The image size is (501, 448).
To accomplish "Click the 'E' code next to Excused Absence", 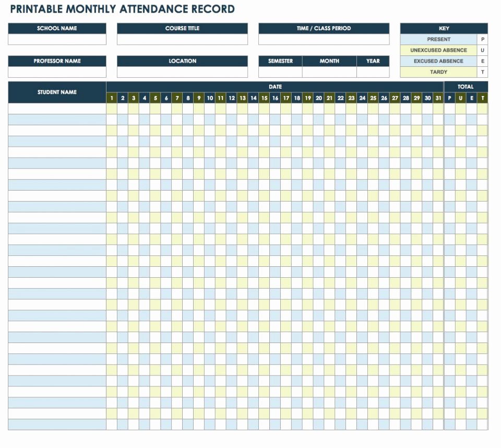I will tap(482, 61).
